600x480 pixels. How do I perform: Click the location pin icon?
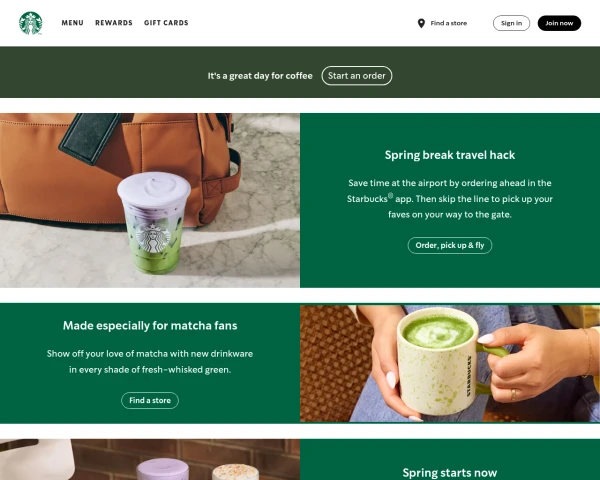coord(421,23)
